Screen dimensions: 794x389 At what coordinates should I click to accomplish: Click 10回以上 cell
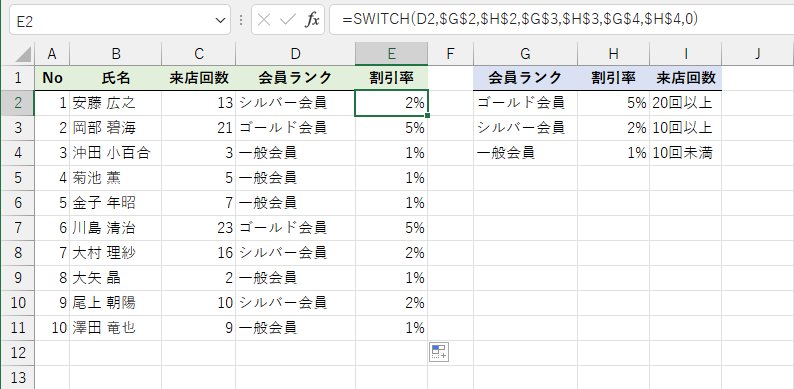click(x=686, y=128)
